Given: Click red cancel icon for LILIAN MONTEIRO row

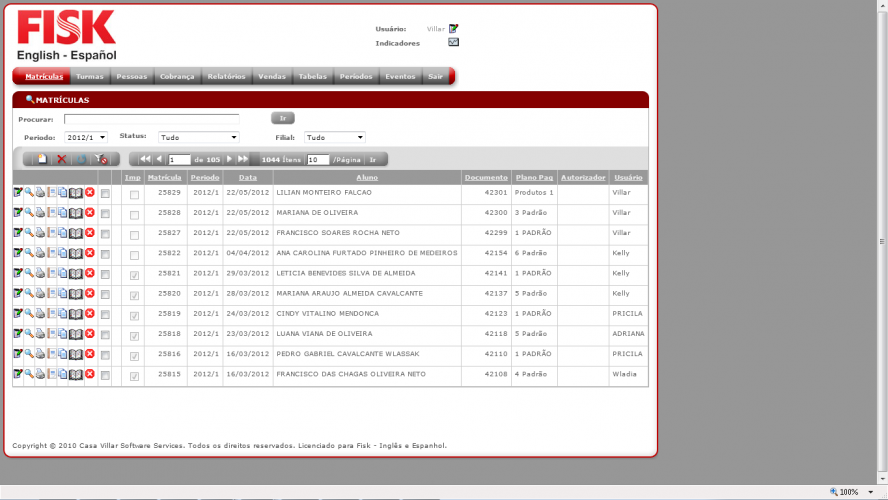Looking at the screenshot, I should tap(89, 193).
